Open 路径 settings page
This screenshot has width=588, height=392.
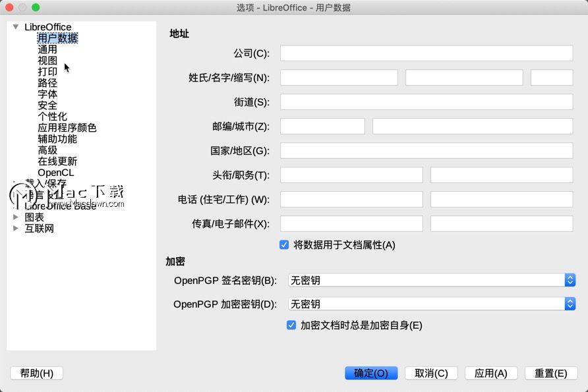tap(47, 83)
